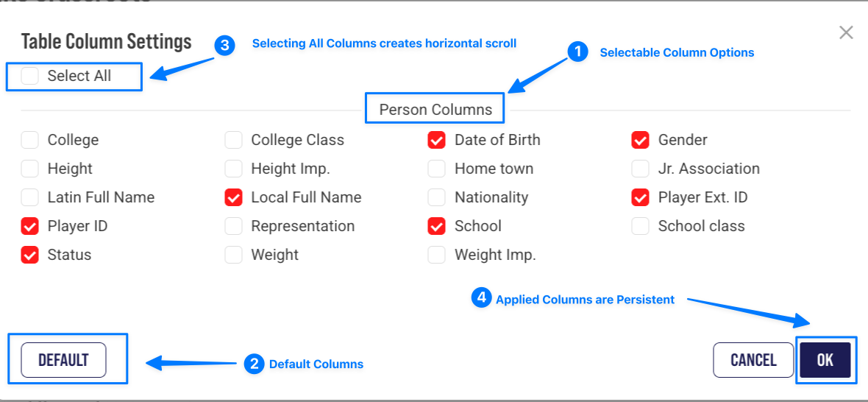Check the Height Imp. option
The width and height of the screenshot is (868, 402).
click(x=234, y=169)
